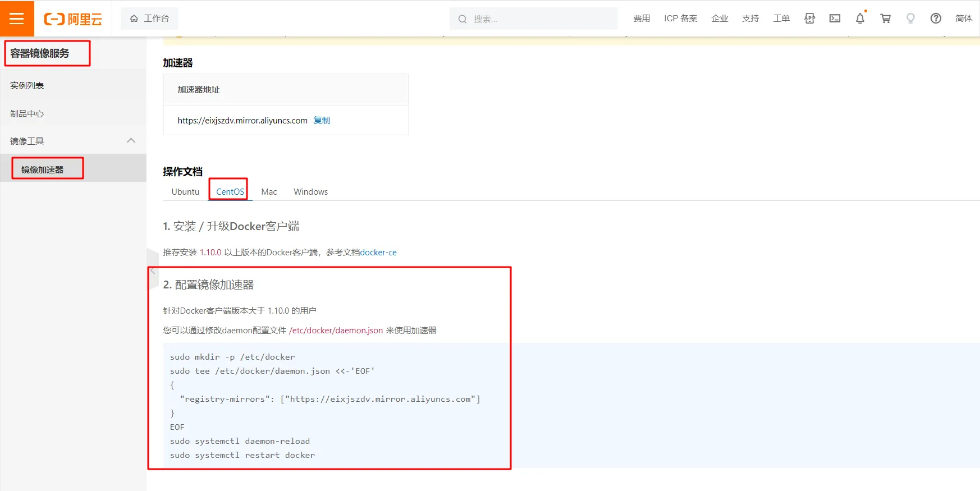Focus the top search field
This screenshot has width=980, height=491.
(x=533, y=19)
